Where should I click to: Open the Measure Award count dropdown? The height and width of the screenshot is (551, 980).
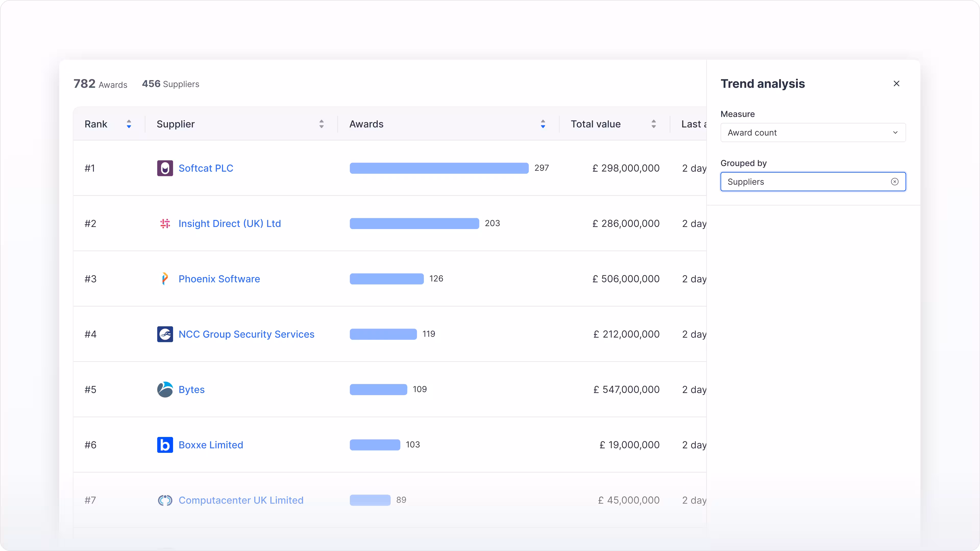click(813, 133)
